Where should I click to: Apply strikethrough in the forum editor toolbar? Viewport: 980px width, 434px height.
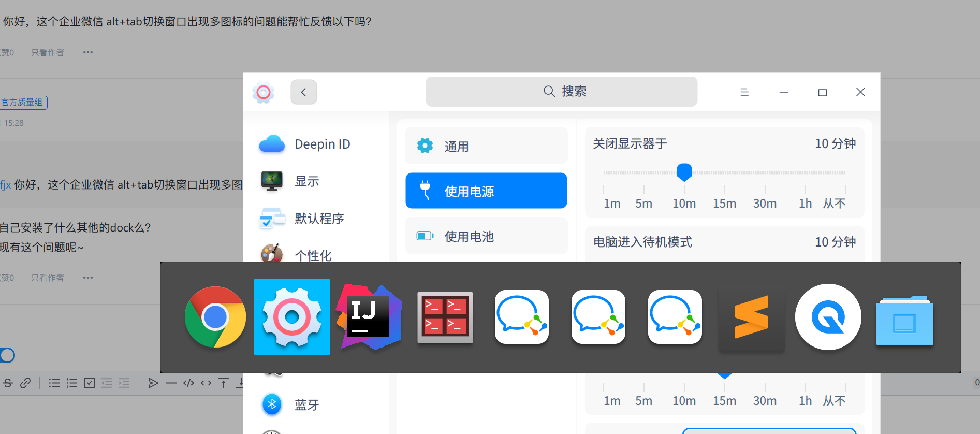tap(8, 383)
